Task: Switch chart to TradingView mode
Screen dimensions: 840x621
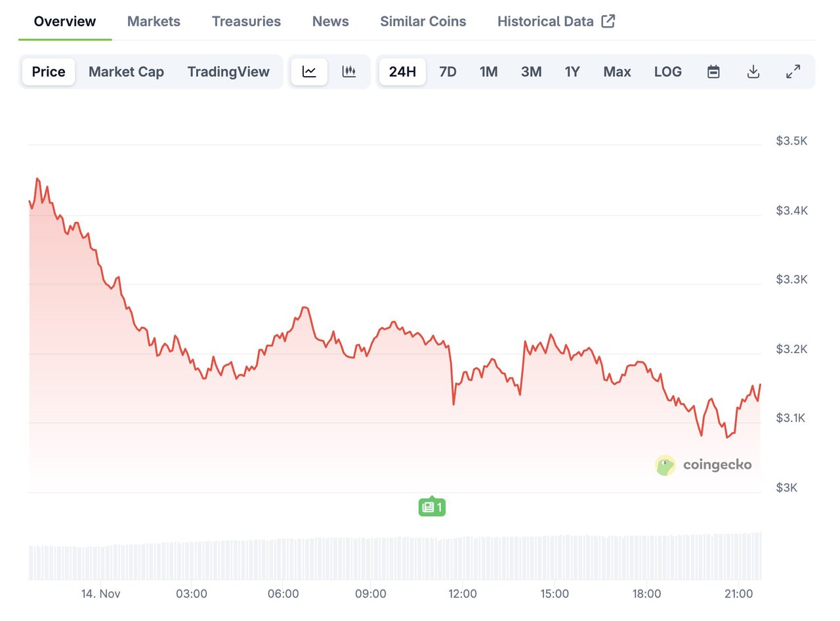Action: (228, 72)
